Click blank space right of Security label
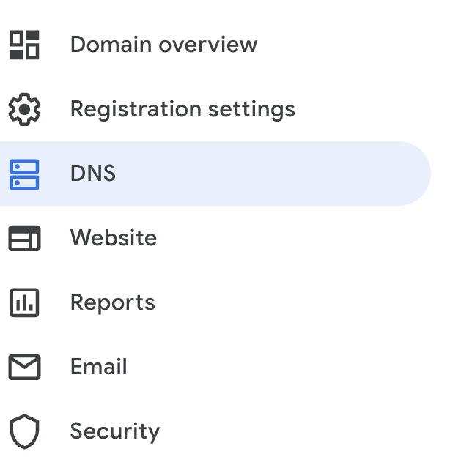The image size is (472, 476). 293,431
